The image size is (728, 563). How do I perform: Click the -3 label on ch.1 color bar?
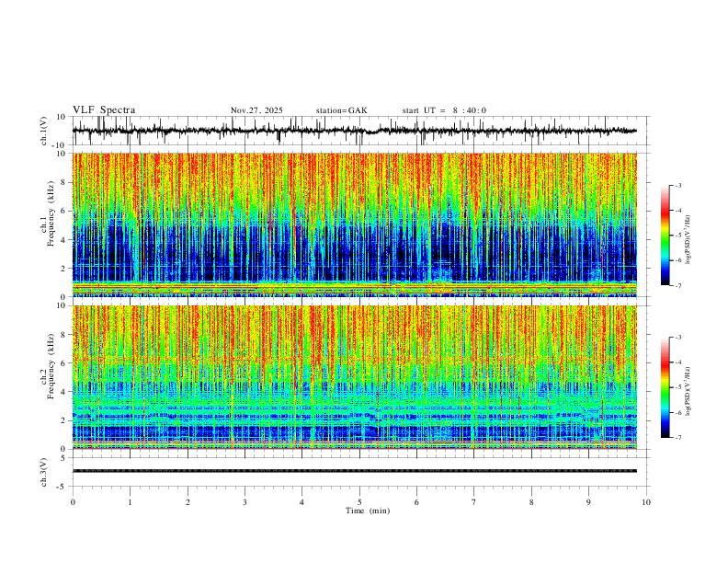pos(677,185)
